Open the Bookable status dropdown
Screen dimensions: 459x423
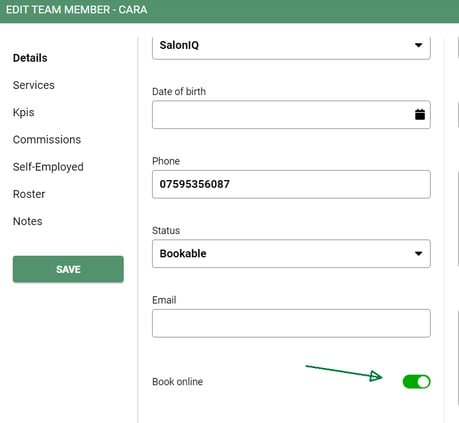point(291,254)
